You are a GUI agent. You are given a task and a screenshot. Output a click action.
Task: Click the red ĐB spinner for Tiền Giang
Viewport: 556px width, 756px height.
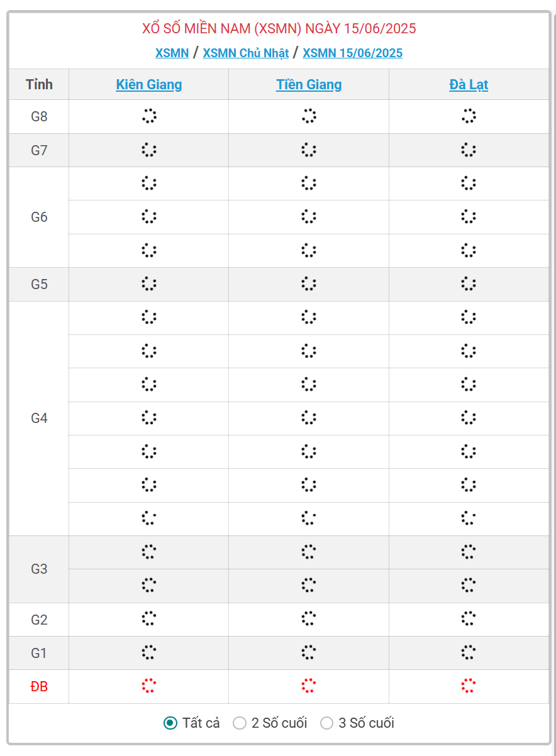[x=308, y=686]
